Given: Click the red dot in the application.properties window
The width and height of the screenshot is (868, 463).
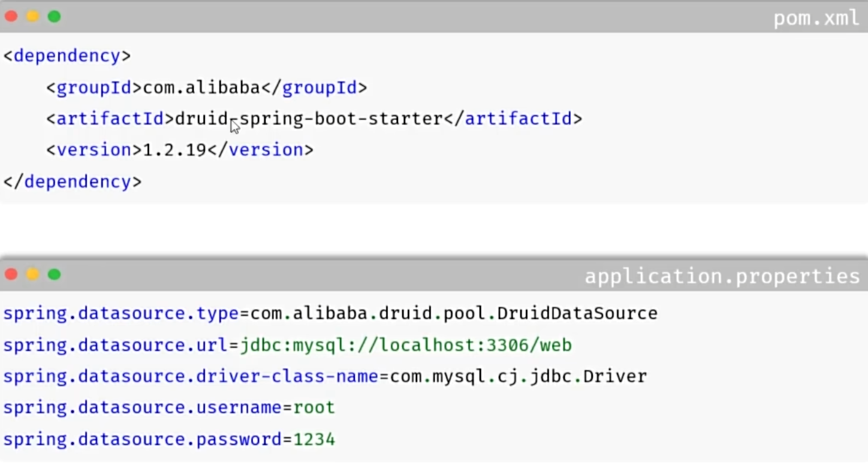Looking at the screenshot, I should click(11, 274).
